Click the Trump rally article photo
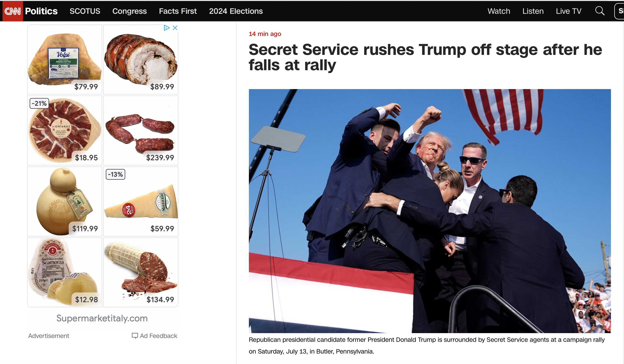The image size is (624, 364). [430, 211]
